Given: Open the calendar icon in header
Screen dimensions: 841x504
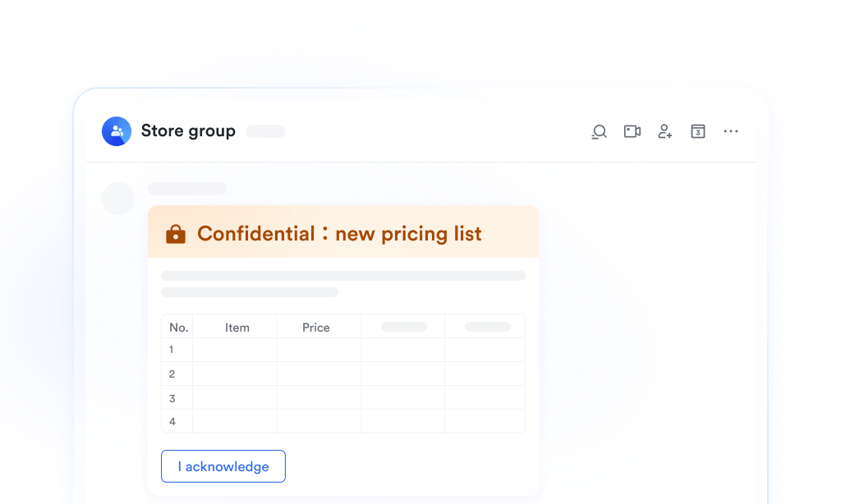Looking at the screenshot, I should tap(698, 131).
